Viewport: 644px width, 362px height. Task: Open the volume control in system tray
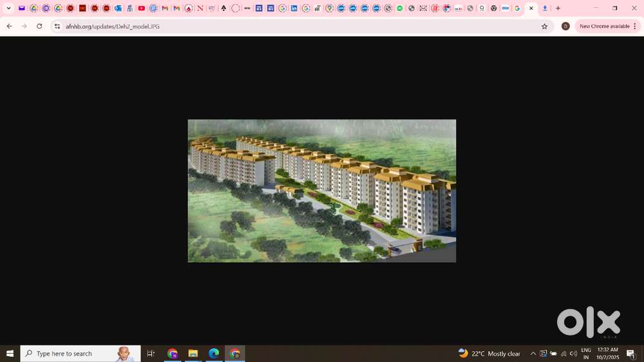tap(573, 354)
